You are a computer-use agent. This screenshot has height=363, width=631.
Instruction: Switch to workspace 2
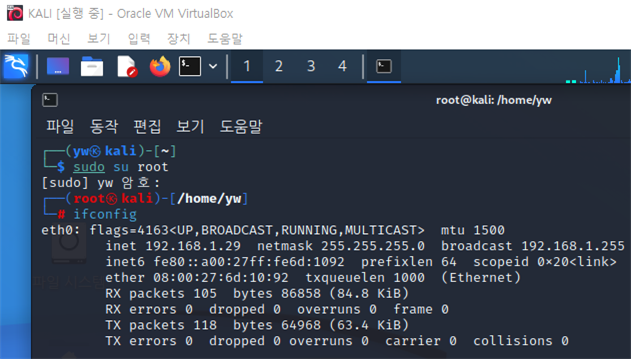pyautogui.click(x=278, y=66)
